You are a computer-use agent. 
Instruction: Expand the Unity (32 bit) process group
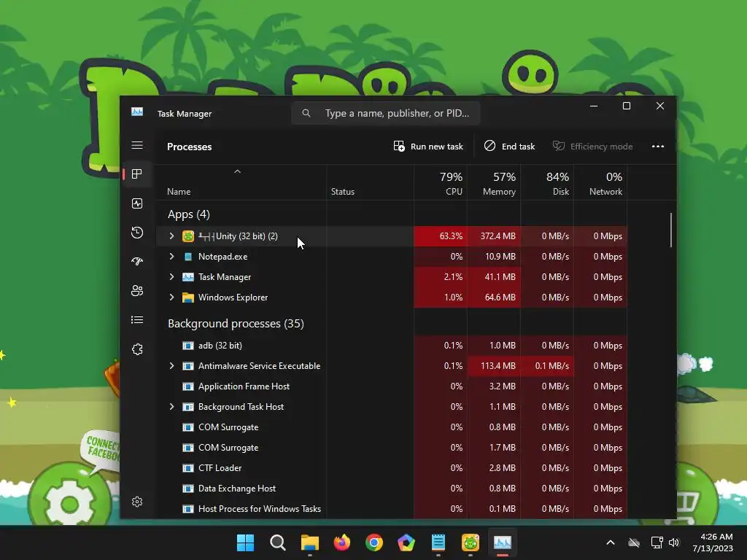(171, 236)
